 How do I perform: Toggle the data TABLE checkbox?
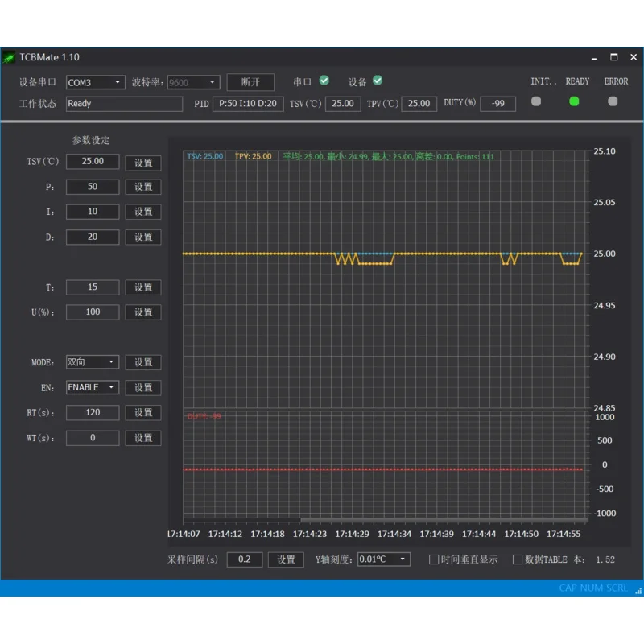pyautogui.click(x=518, y=559)
